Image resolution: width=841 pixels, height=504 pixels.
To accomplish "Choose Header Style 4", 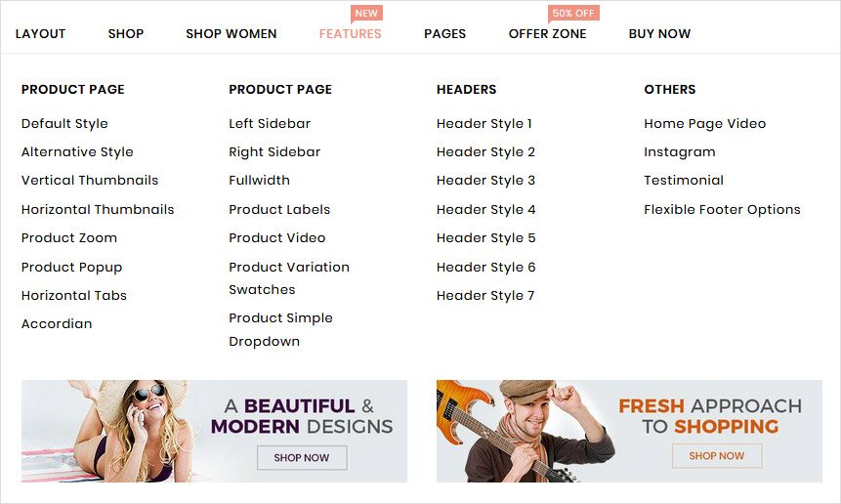I will pyautogui.click(x=485, y=210).
